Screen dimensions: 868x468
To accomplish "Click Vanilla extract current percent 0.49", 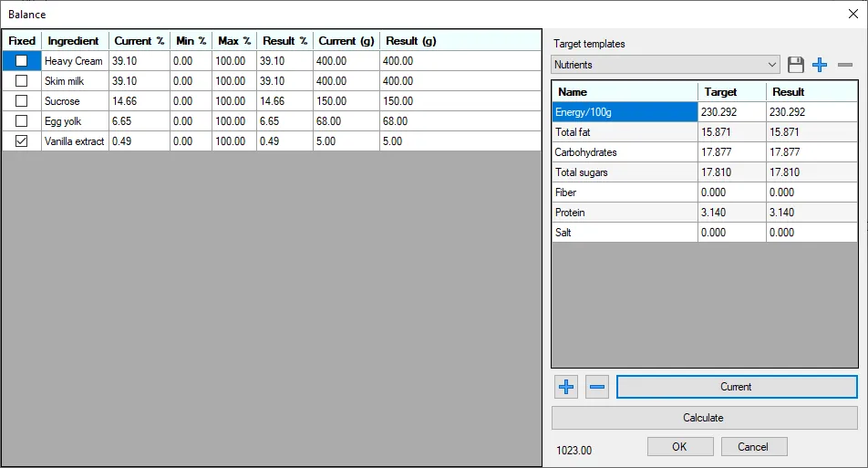I will click(139, 141).
